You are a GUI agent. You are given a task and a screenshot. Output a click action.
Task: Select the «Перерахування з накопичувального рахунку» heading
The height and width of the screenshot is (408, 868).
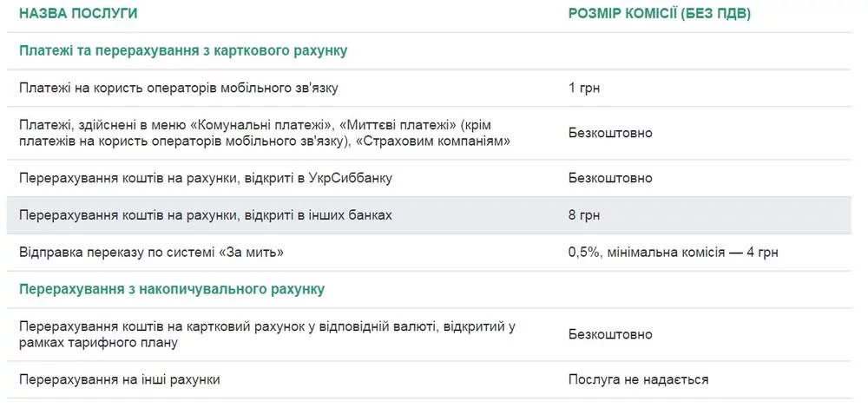coord(172,288)
